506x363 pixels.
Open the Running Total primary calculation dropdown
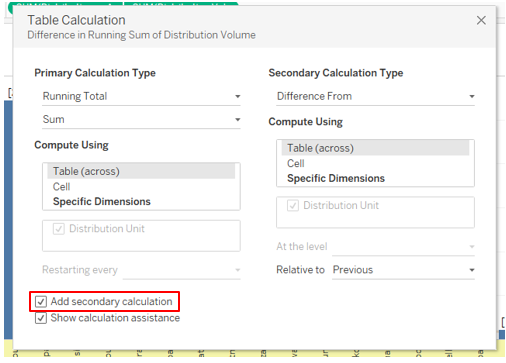[141, 96]
